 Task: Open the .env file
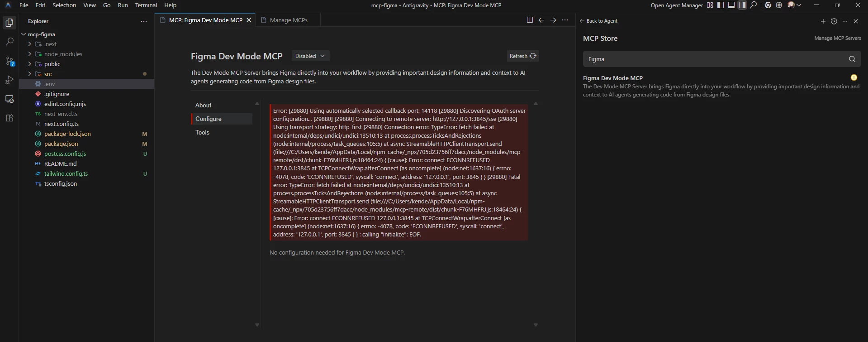[87, 84]
